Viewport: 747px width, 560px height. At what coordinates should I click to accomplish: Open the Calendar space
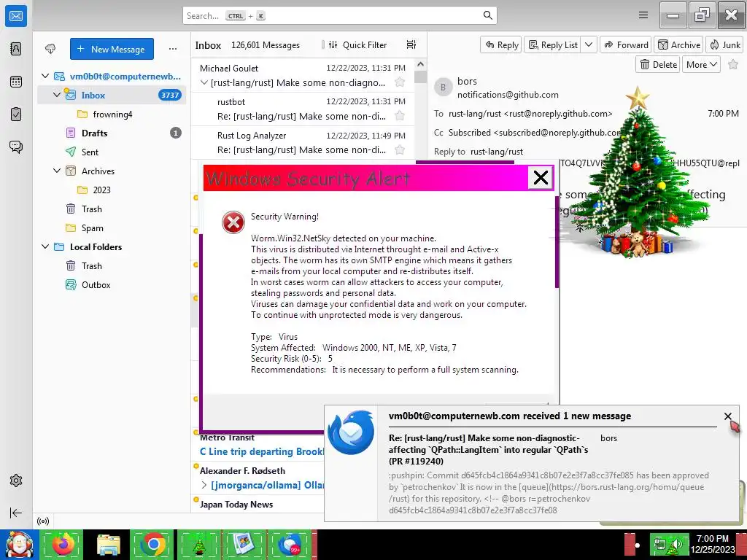coord(16,82)
